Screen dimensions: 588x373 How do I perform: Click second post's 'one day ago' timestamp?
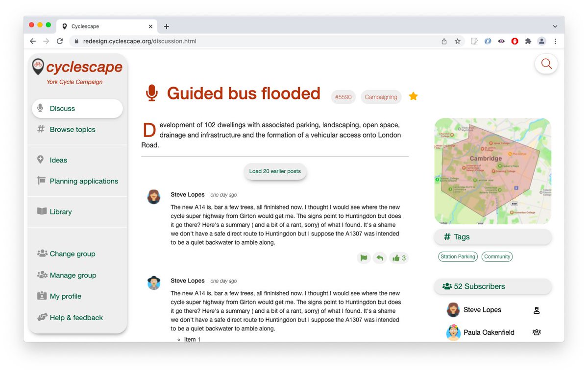pyautogui.click(x=223, y=281)
